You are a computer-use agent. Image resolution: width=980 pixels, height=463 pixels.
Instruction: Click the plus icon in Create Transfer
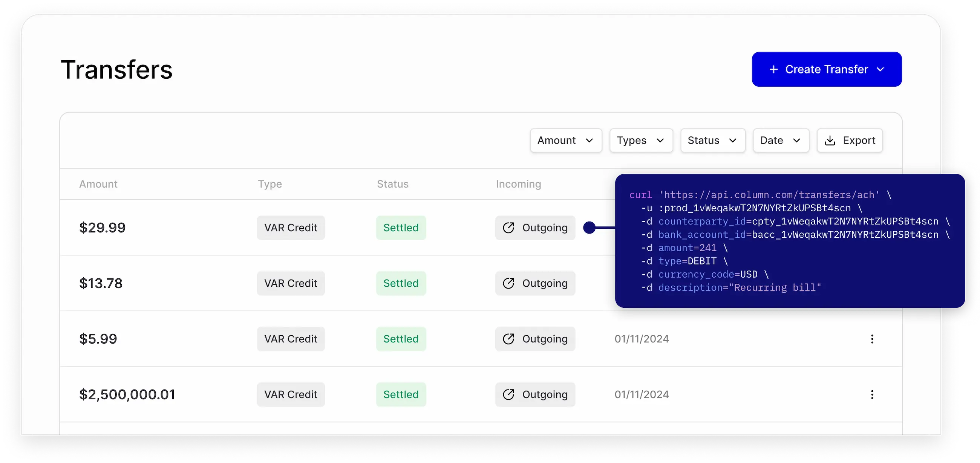(x=774, y=69)
